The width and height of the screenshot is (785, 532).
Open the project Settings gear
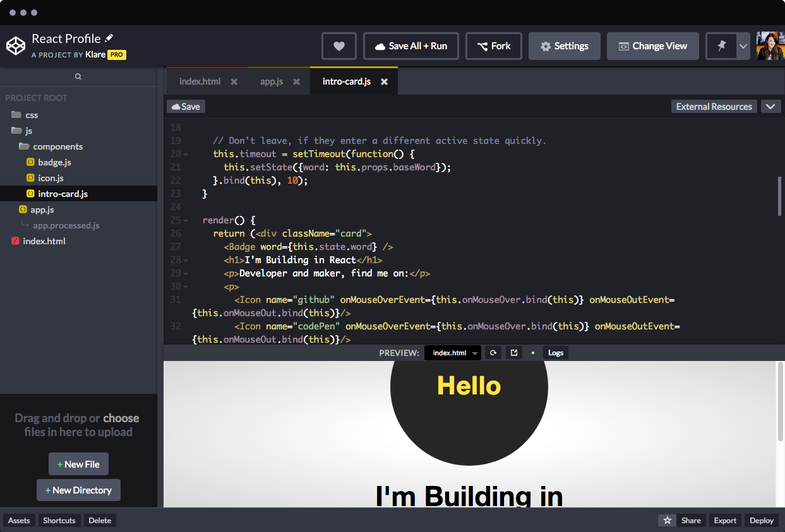coord(564,45)
